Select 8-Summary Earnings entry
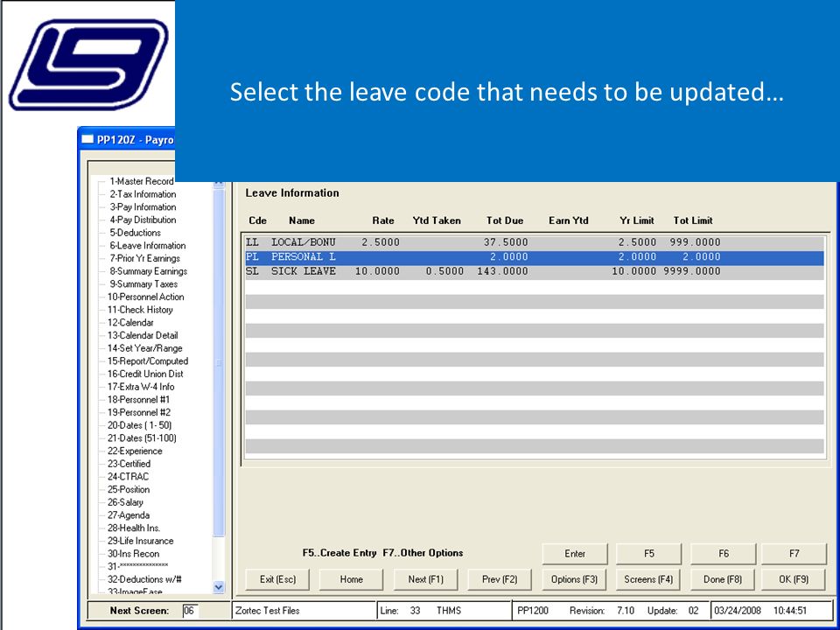 pyautogui.click(x=149, y=271)
